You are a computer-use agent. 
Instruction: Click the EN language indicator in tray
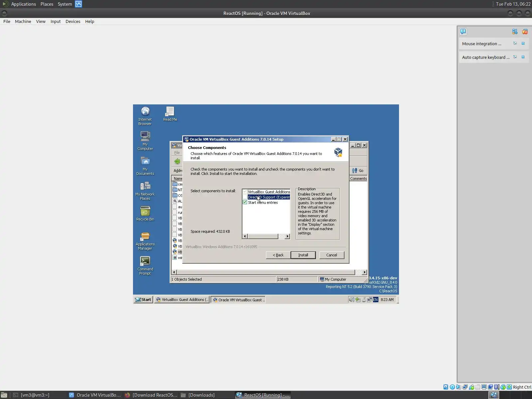375,300
